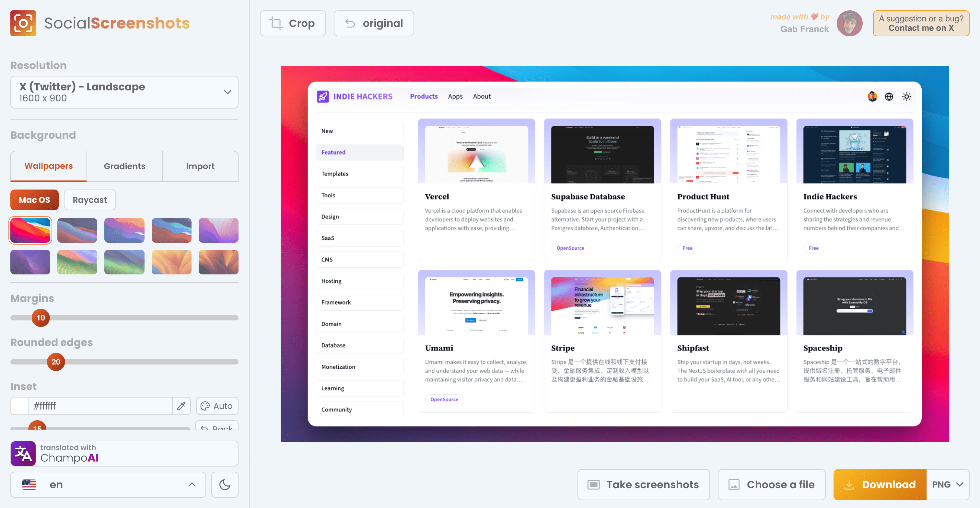Open the PNG format dropdown

pos(947,484)
